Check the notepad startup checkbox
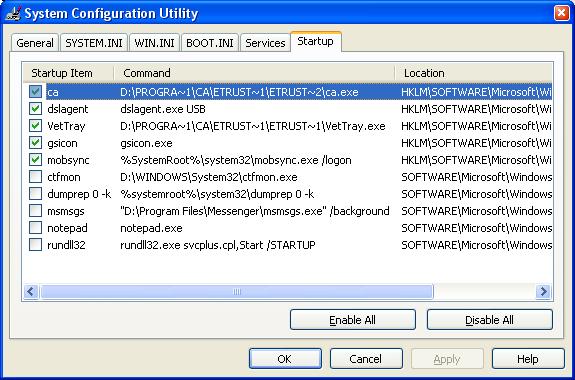Viewport: 575px width, 380px height. [x=36, y=228]
